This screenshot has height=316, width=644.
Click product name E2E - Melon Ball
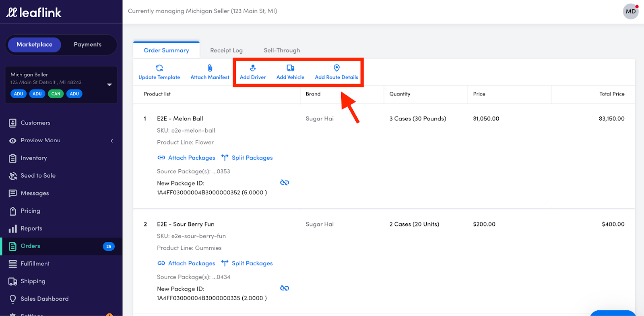click(x=180, y=118)
